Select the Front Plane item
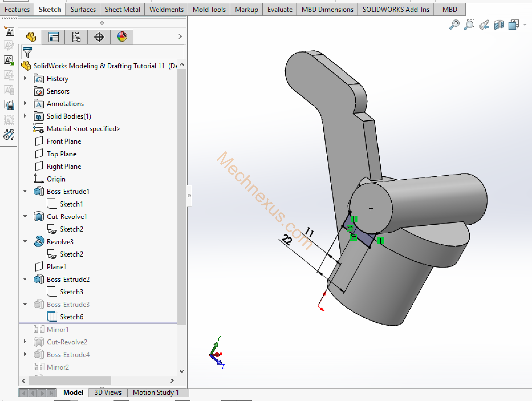 point(64,141)
